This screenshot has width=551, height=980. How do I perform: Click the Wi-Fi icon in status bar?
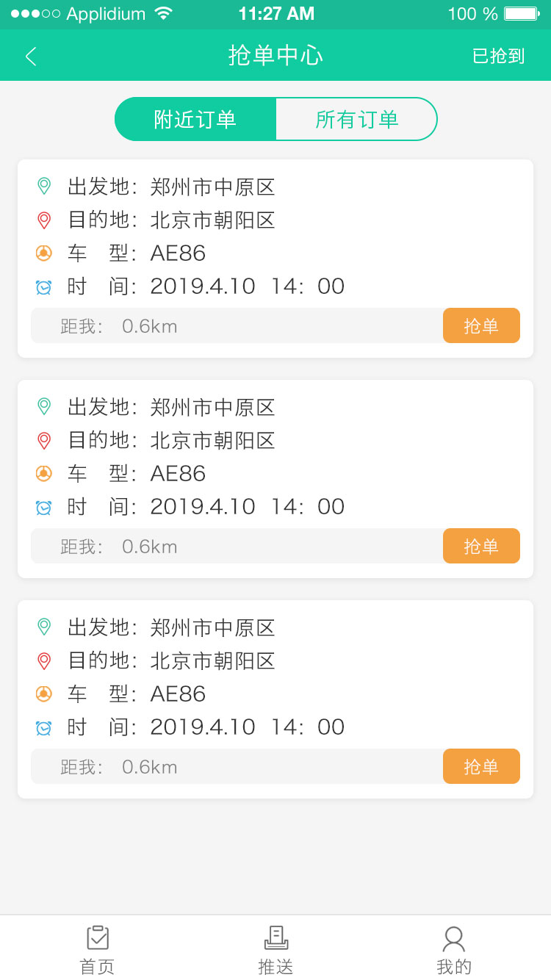click(x=164, y=14)
